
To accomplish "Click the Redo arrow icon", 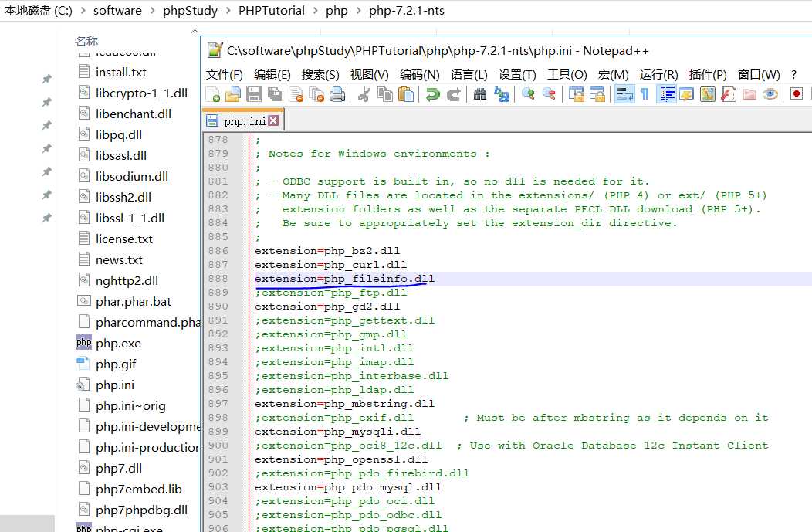I will [454, 94].
